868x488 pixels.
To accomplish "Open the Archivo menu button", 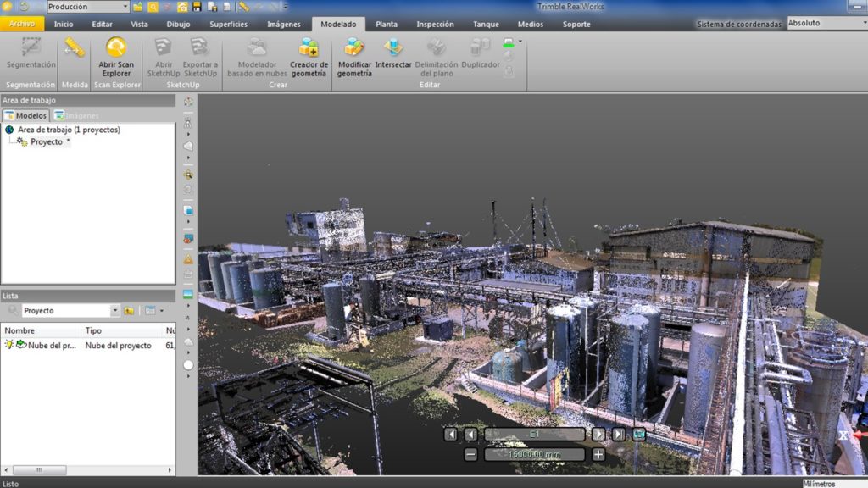I will tap(22, 24).
